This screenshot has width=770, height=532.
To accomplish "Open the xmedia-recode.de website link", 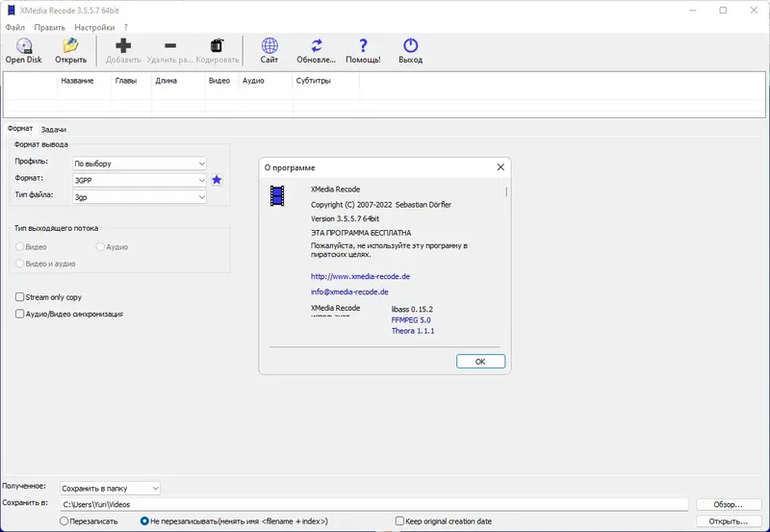I will [x=360, y=276].
